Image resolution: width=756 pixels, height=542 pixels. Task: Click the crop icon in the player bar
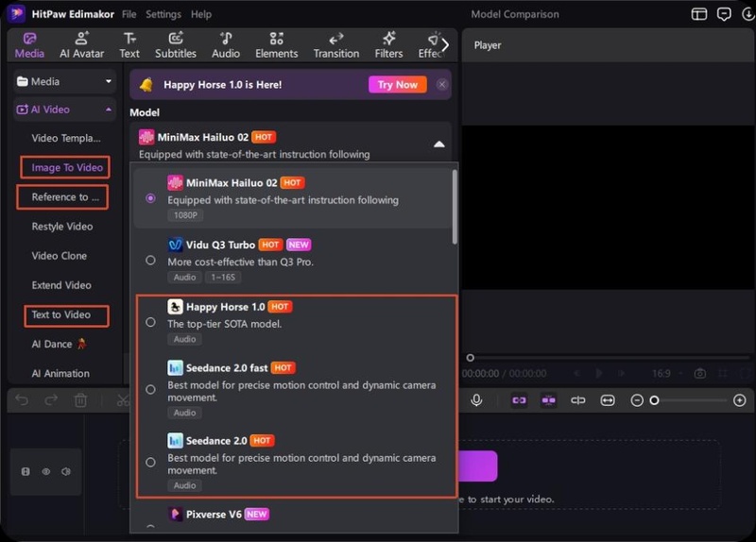(723, 373)
